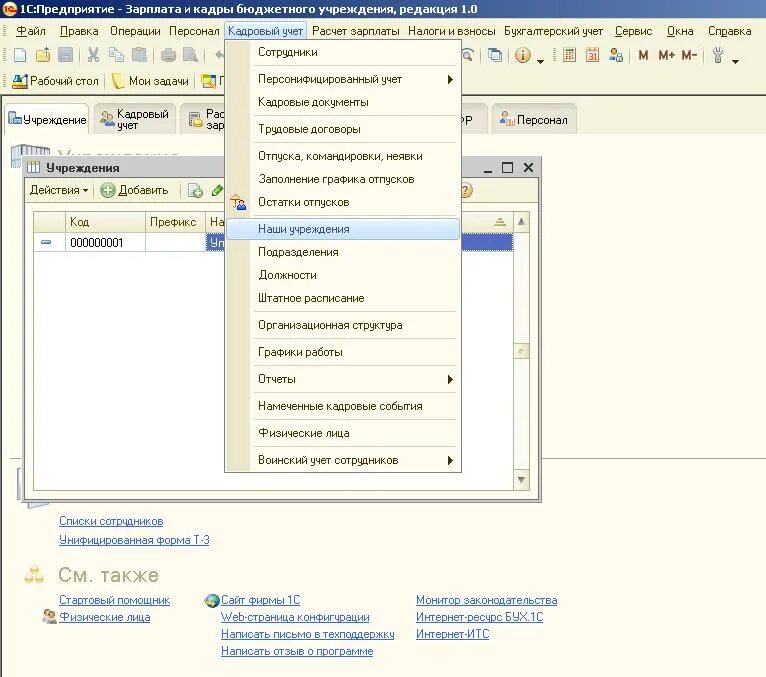Screen dimensions: 766x677
Task: Select Графики работы menu item
Action: coord(343,352)
